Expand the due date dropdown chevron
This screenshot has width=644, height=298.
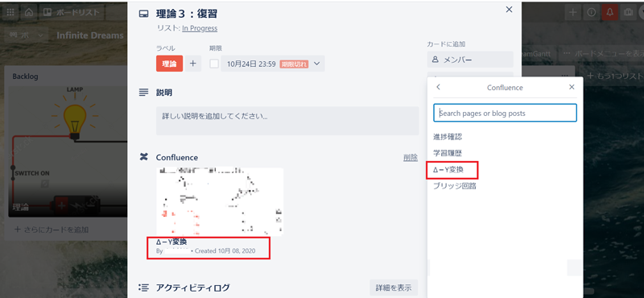coord(316,64)
